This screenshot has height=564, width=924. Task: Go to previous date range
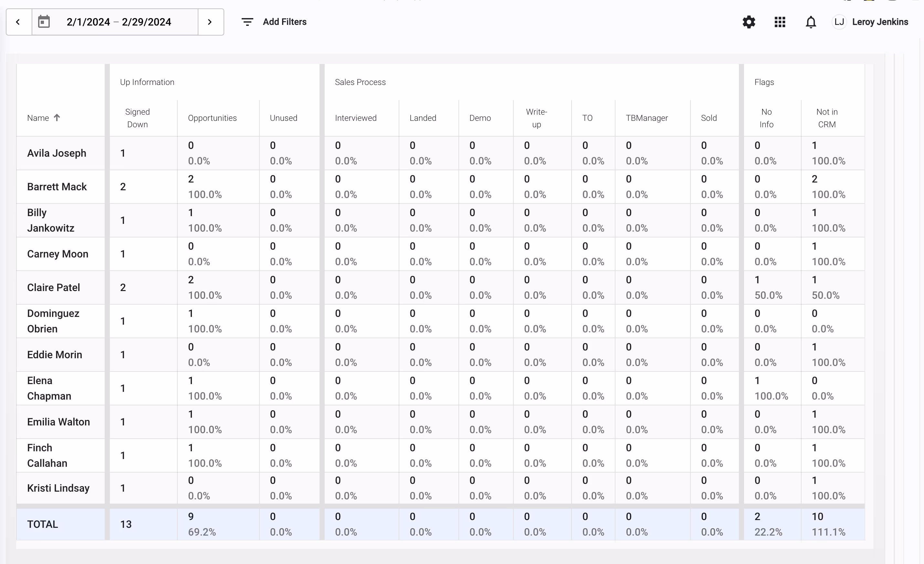click(18, 22)
